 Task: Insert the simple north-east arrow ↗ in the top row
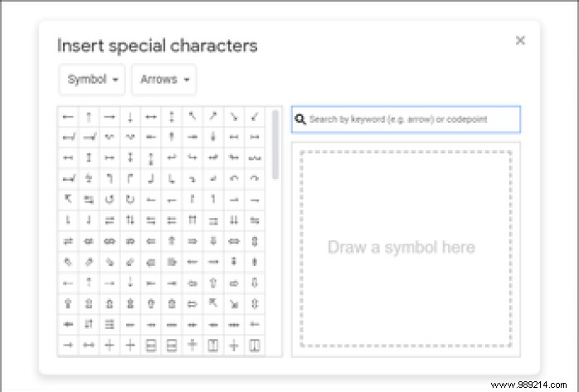[x=213, y=117]
